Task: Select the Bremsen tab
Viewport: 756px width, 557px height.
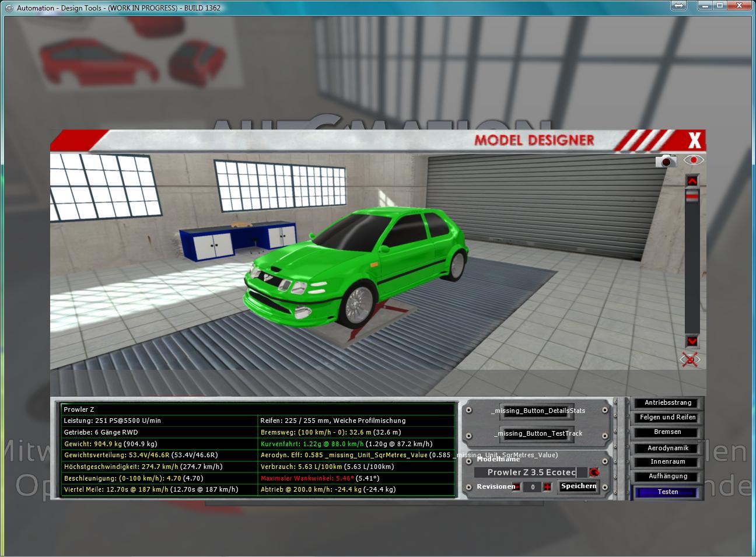Action: 667,432
